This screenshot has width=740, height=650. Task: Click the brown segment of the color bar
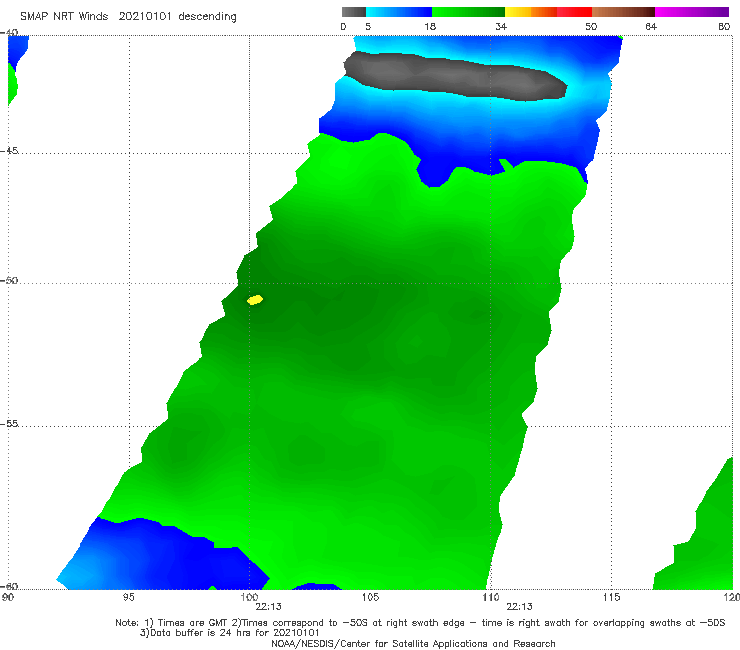(x=623, y=12)
